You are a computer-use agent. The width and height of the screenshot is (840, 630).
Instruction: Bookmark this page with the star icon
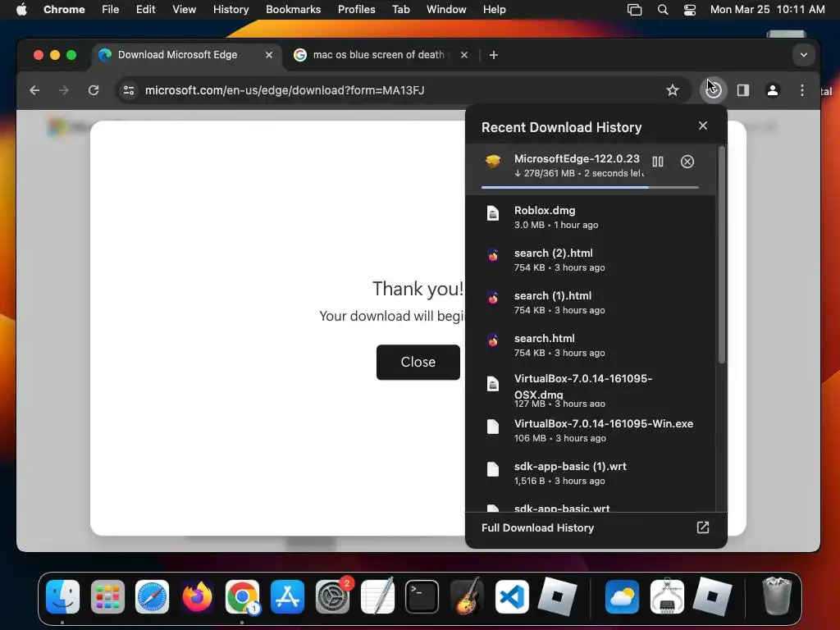pos(673,90)
